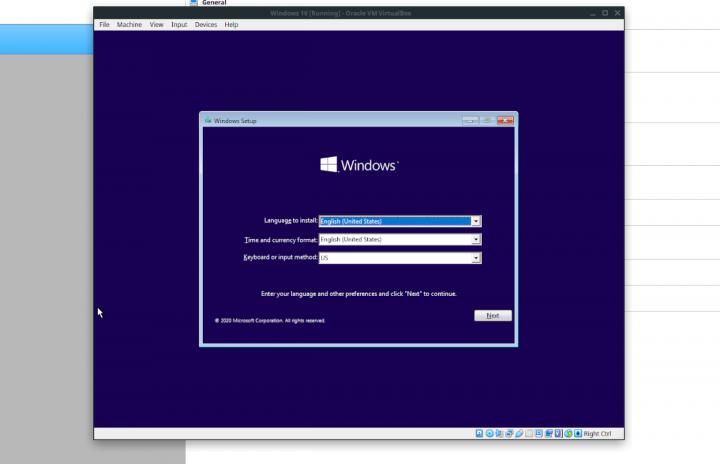
Task: Click the optical disk status bar icon
Action: coord(489,433)
